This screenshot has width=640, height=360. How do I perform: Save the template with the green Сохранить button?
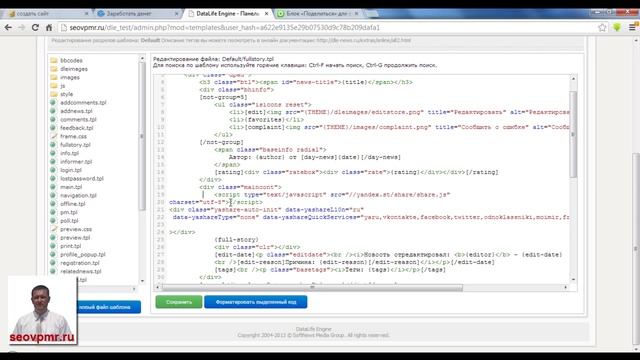179,302
